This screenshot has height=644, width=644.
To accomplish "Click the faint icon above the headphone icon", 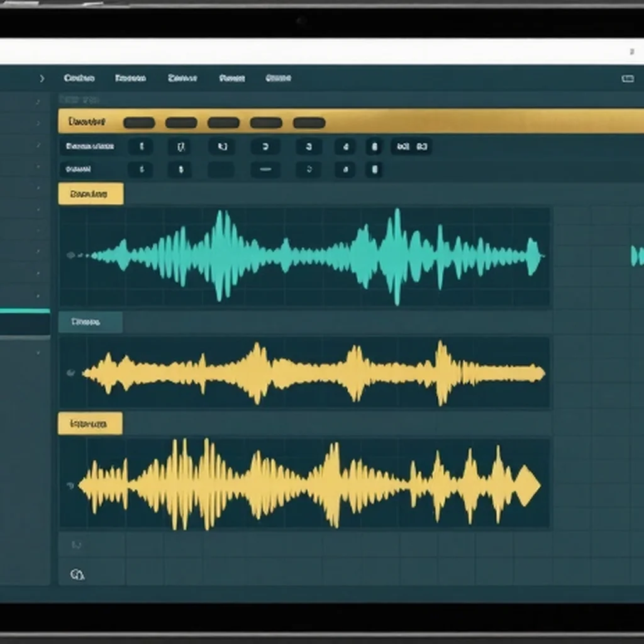I will coord(76,545).
